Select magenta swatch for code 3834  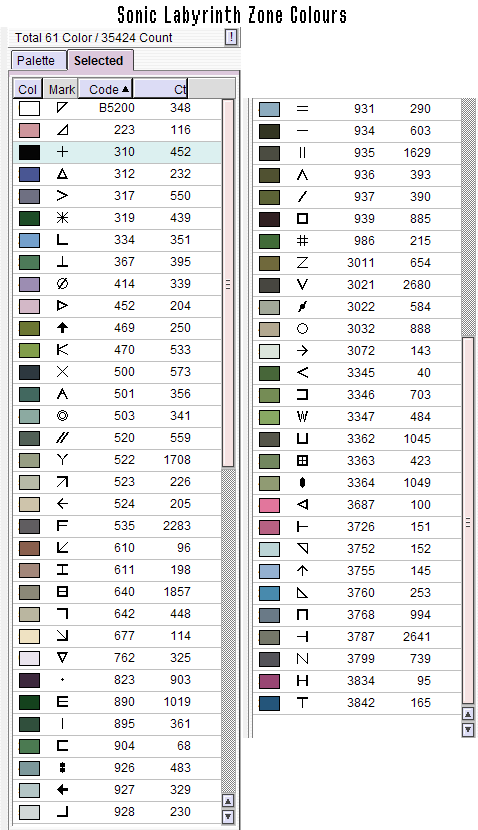[x=269, y=681]
